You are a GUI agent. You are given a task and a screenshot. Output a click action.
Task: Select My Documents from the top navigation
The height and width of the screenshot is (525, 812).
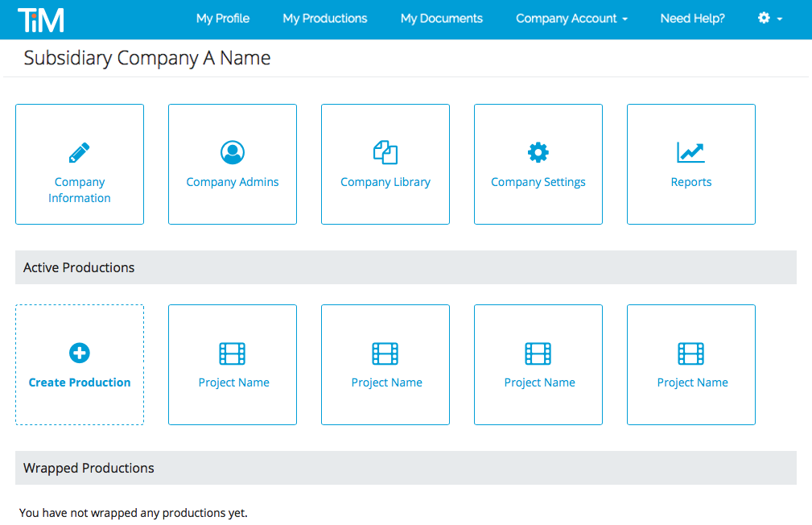tap(441, 19)
